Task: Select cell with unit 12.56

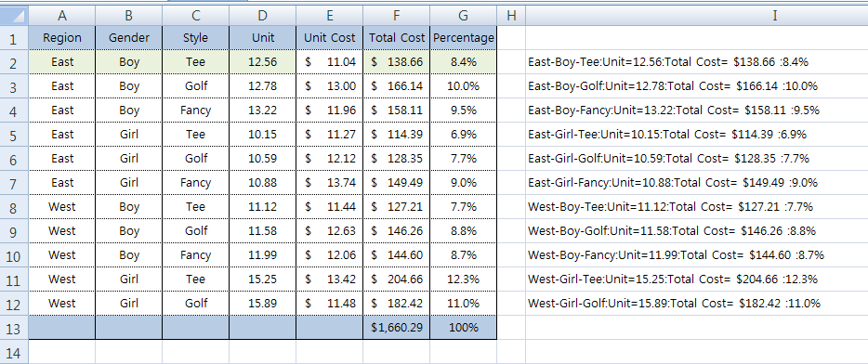Action: pos(263,62)
